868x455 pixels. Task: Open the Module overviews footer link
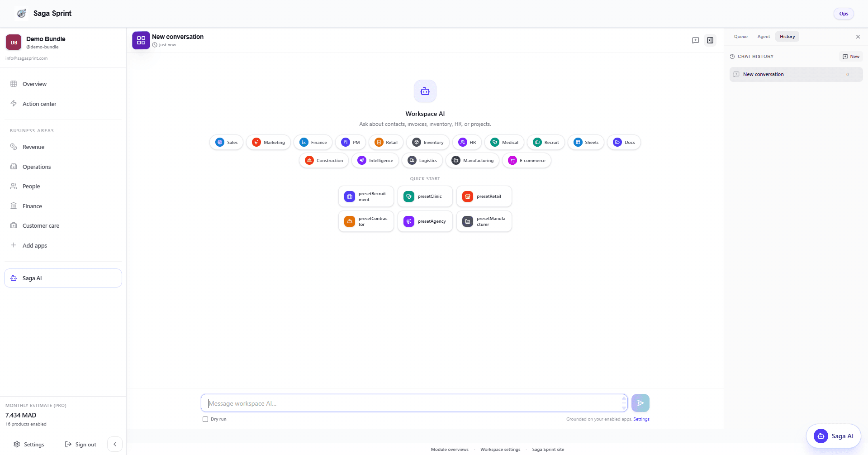[x=450, y=450]
